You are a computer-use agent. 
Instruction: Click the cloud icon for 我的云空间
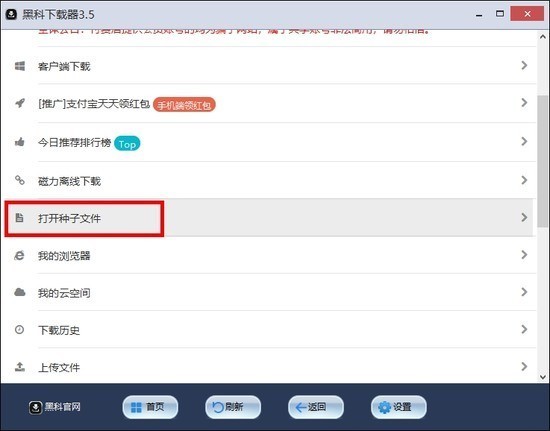pos(20,292)
